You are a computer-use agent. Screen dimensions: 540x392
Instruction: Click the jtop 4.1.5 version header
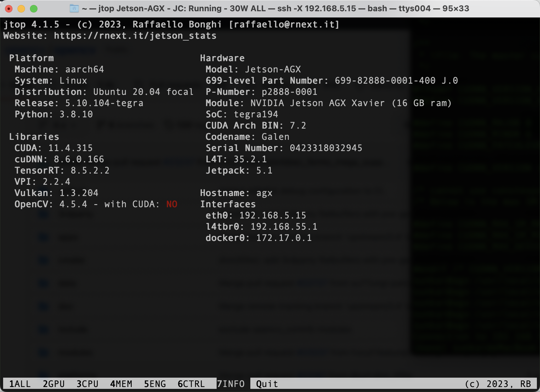tap(31, 24)
